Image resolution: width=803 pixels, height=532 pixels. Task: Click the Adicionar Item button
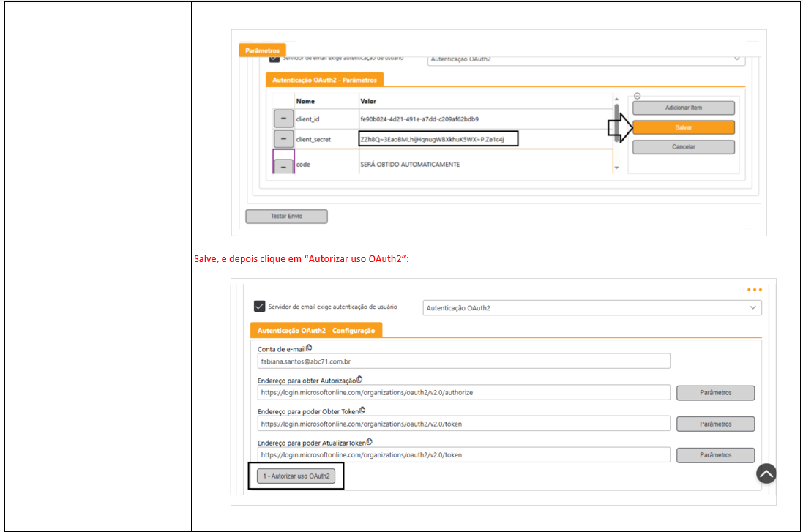[683, 108]
